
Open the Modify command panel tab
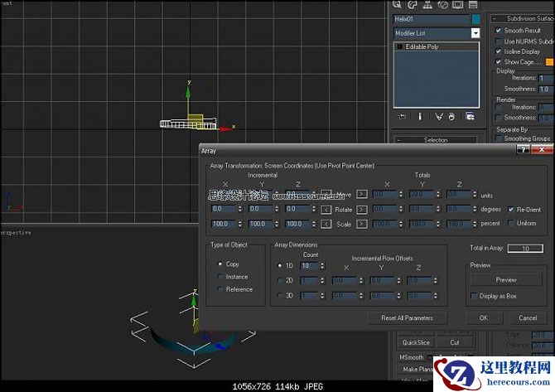(413, 4)
